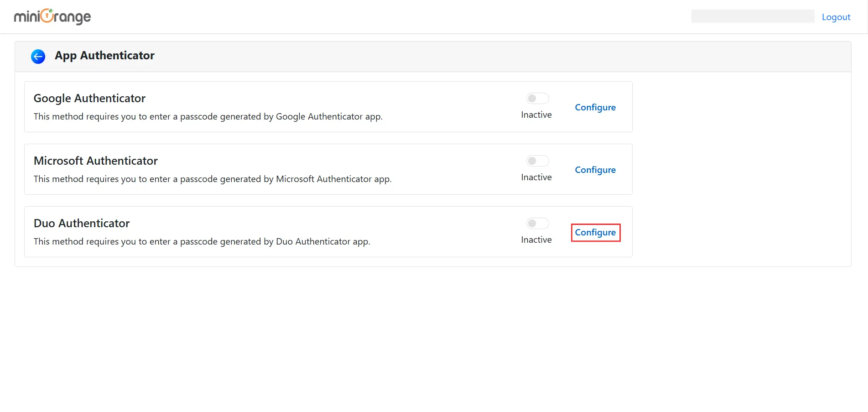Select the Microsoft Authenticator title
The height and width of the screenshot is (412, 868).
pos(96,161)
